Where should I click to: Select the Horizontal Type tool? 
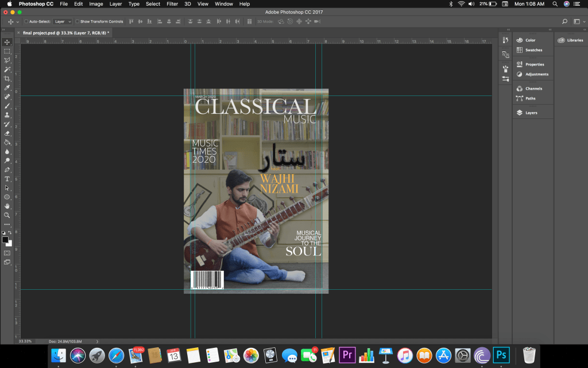[7, 179]
